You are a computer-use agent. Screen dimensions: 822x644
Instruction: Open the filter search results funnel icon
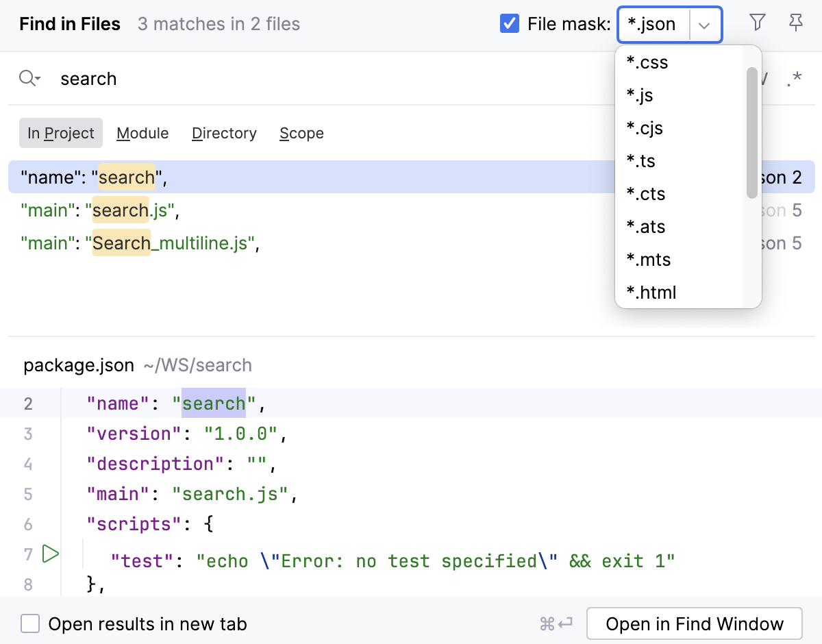(757, 23)
